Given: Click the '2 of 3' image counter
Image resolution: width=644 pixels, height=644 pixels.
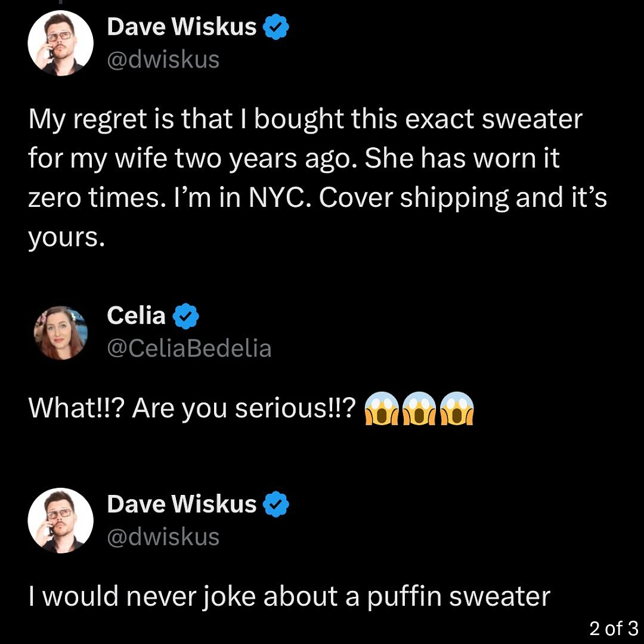Looking at the screenshot, I should [614, 628].
